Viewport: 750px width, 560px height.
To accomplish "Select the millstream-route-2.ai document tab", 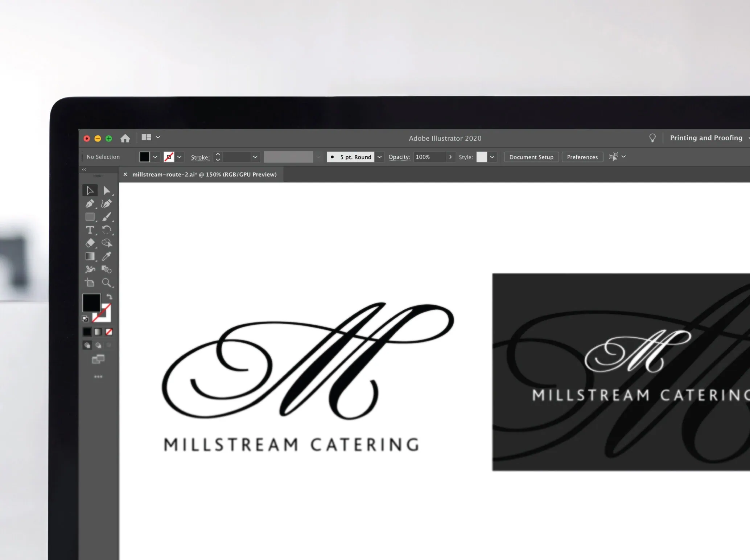I will point(204,174).
